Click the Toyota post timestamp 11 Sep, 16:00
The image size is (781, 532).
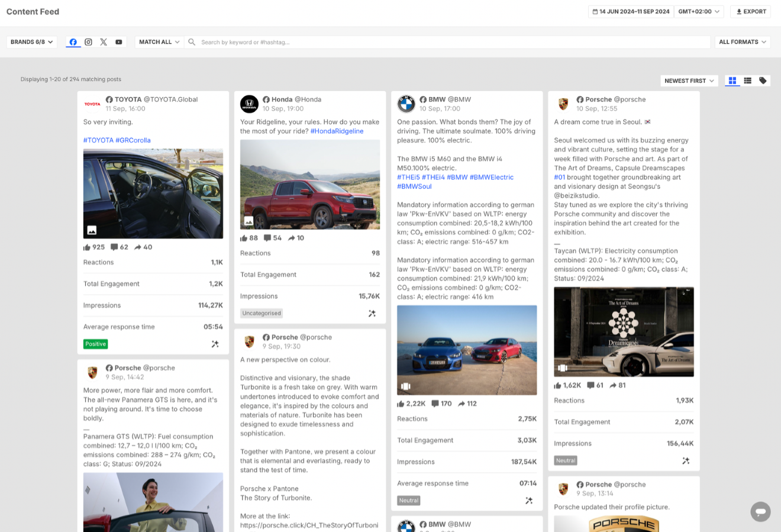[x=125, y=109]
